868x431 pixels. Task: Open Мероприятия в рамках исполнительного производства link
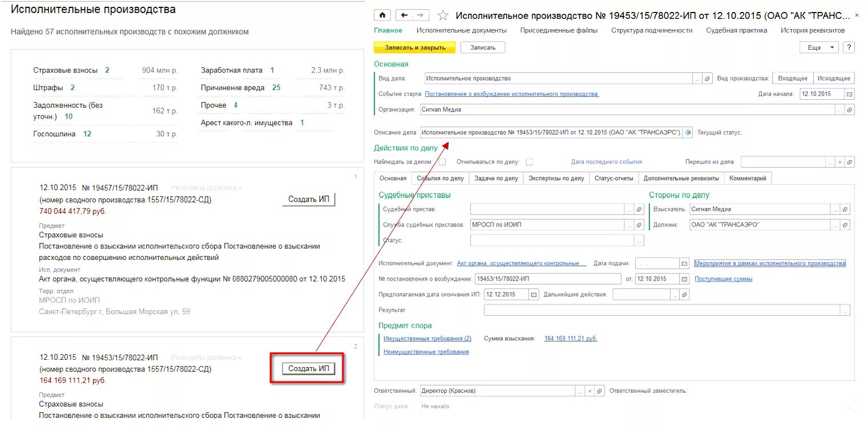tap(770, 263)
